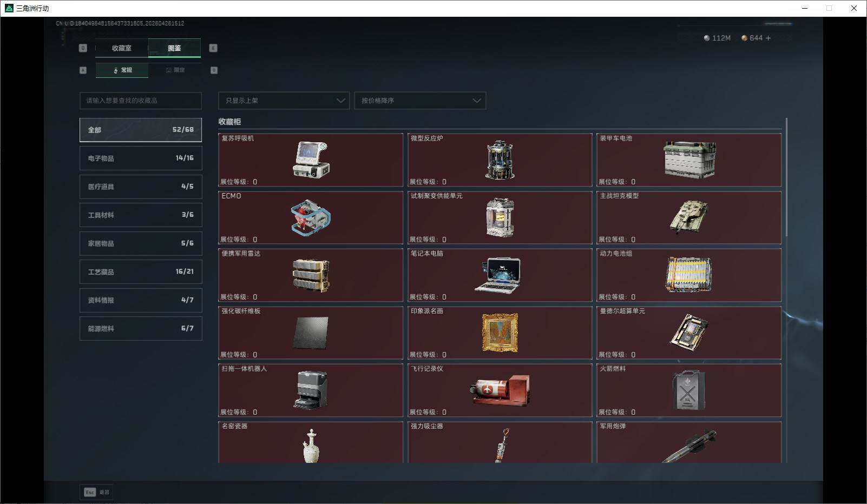
Task: Click the 微型反应炉 reactor icon
Action: [500, 160]
